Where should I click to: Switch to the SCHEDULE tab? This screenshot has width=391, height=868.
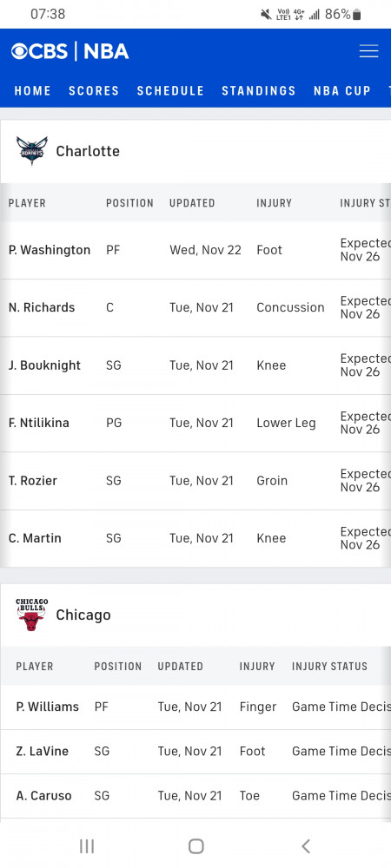[170, 91]
